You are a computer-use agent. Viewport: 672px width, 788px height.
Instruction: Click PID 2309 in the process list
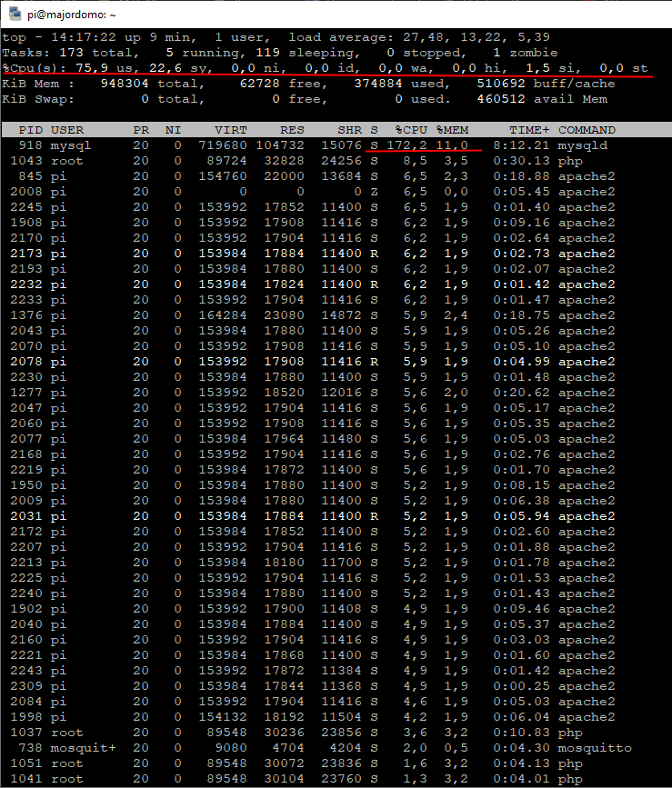(x=26, y=686)
